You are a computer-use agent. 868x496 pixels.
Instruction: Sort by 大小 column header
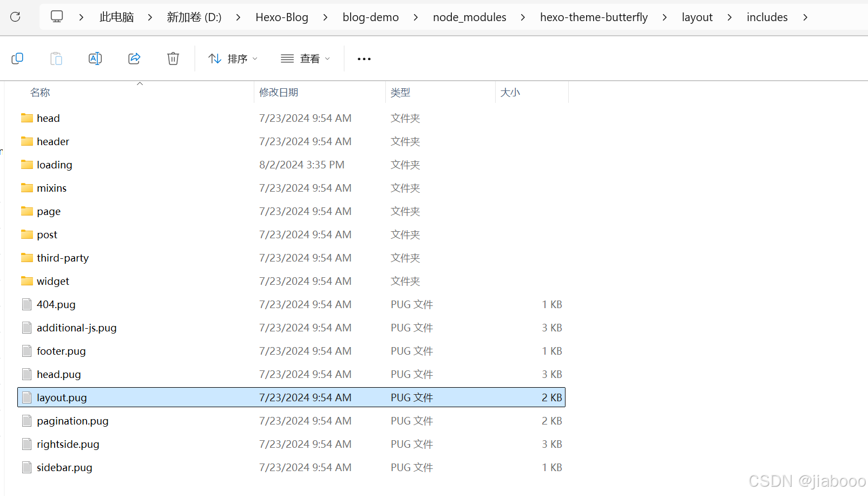[510, 93]
